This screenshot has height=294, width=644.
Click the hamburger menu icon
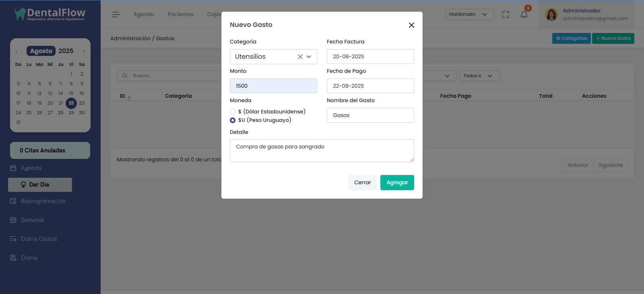click(116, 14)
